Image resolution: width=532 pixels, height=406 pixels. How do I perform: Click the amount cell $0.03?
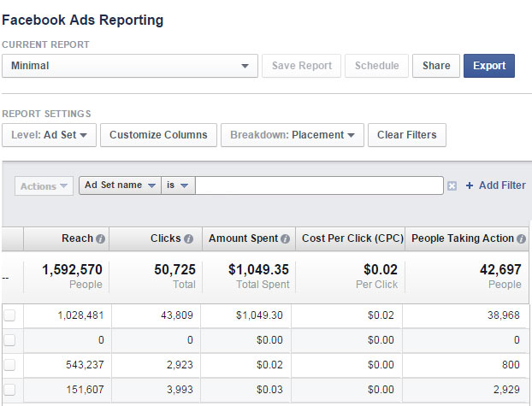pos(269,390)
